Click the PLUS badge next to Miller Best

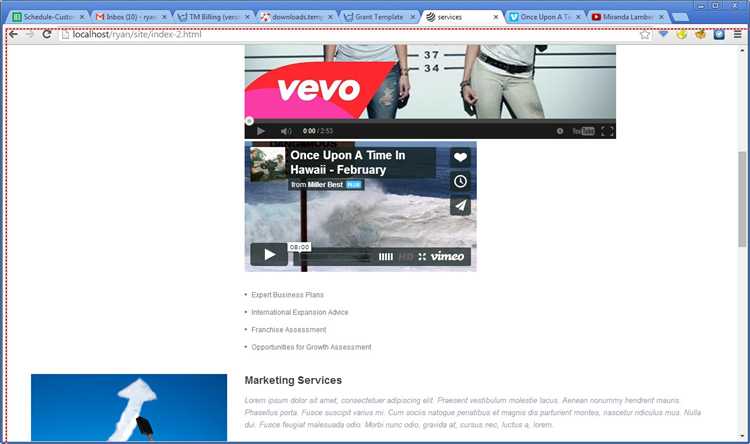tap(353, 185)
